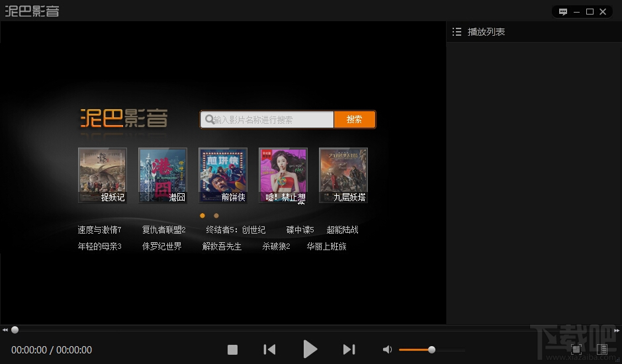Open the 终结者5:创世纪 link
The image size is (622, 364).
[x=236, y=230]
